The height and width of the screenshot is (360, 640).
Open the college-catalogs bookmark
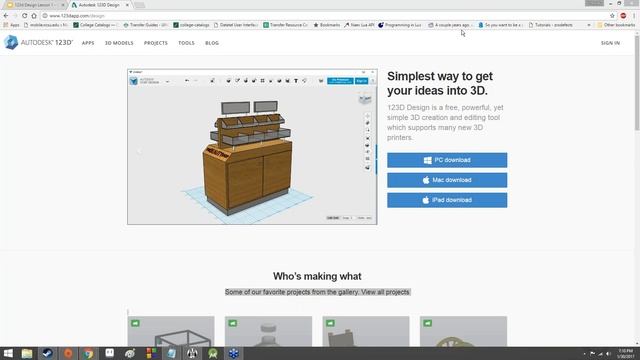click(x=191, y=25)
